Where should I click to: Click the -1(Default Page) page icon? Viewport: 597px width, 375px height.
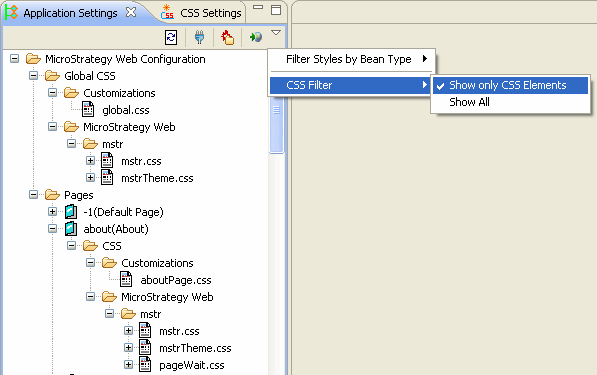[x=71, y=211]
